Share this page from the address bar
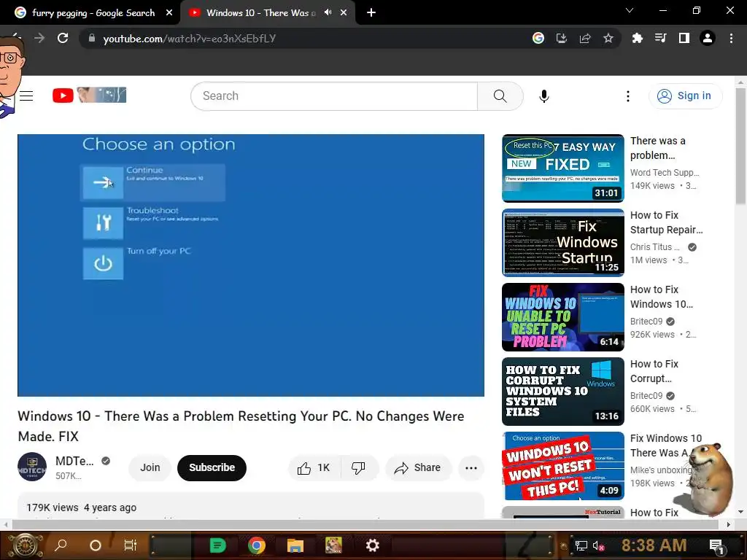 (x=585, y=38)
